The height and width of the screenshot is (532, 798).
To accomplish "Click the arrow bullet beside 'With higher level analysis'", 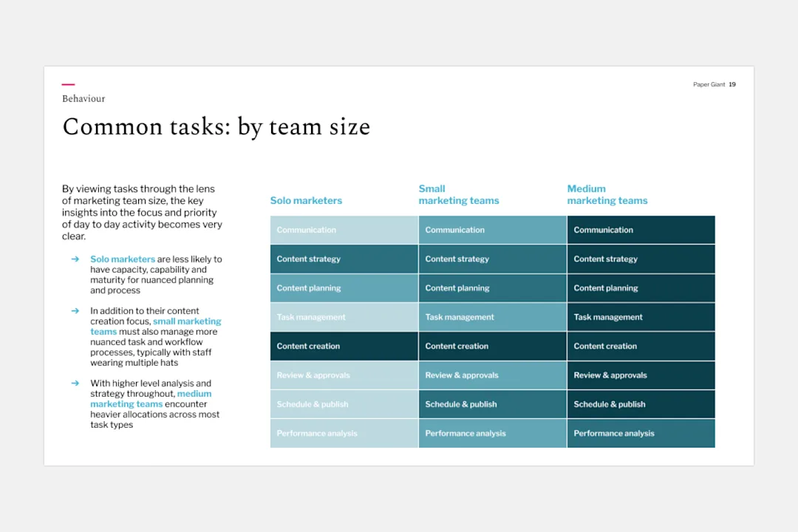I will point(75,383).
